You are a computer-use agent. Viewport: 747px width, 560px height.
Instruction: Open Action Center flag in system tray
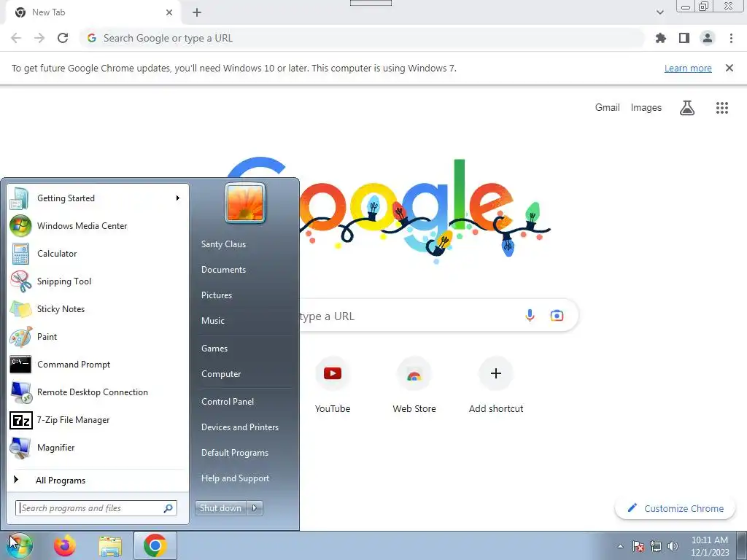638,546
